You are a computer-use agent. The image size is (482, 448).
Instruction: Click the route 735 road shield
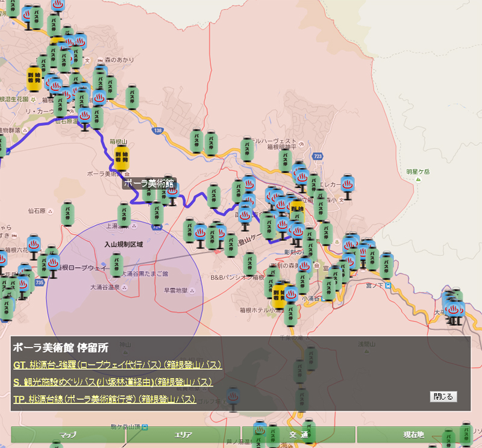(x=40, y=282)
